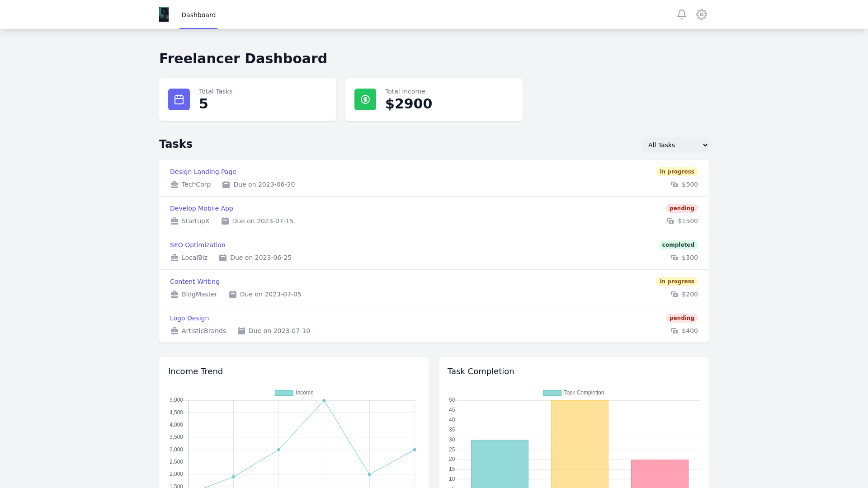
Task: Click the money icon beside $300
Action: pyautogui.click(x=675, y=258)
